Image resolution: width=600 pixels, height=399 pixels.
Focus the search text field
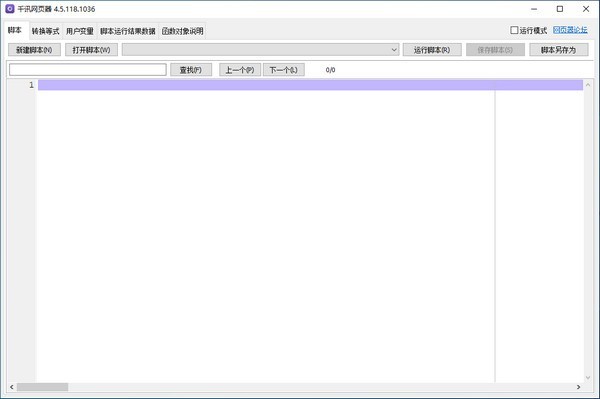pos(88,70)
